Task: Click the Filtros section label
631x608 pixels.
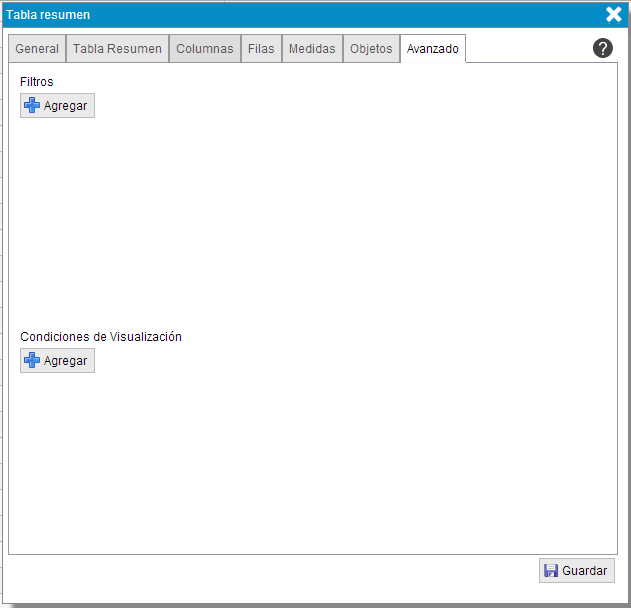Action: point(37,82)
